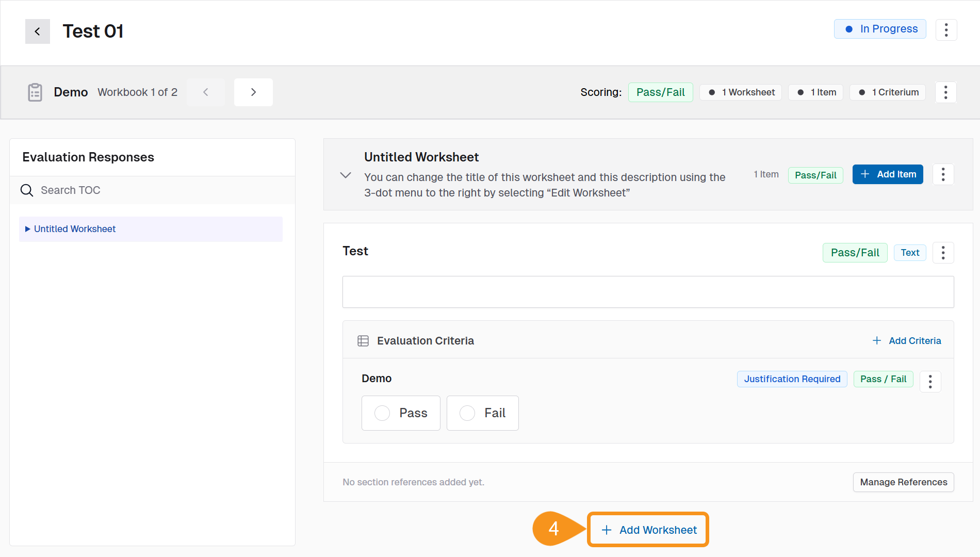The width and height of the screenshot is (980, 557).
Task: Toggle Justification Required on the Demo criterion
Action: pyautogui.click(x=792, y=379)
